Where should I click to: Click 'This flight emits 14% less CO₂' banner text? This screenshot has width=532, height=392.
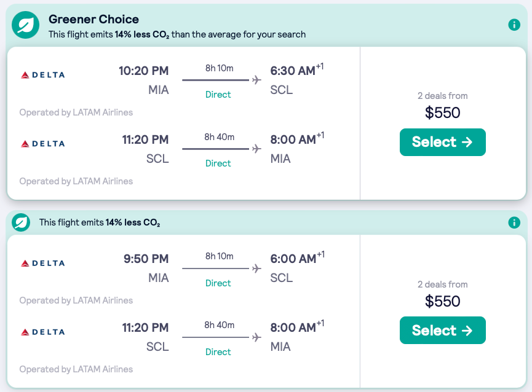pyautogui.click(x=100, y=222)
